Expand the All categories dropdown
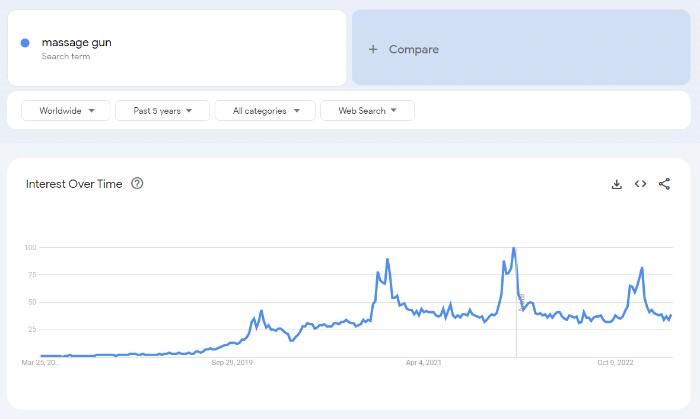 coord(265,111)
